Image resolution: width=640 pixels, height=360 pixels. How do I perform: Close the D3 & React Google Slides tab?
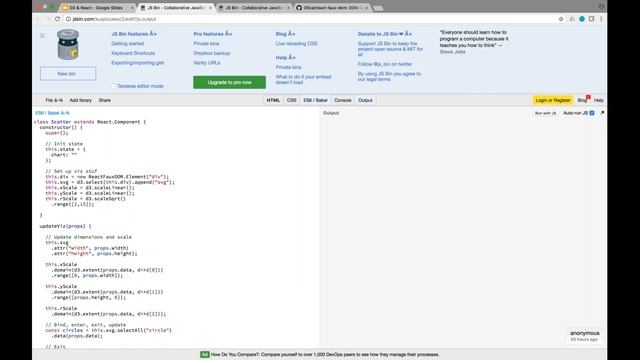pyautogui.click(x=132, y=8)
